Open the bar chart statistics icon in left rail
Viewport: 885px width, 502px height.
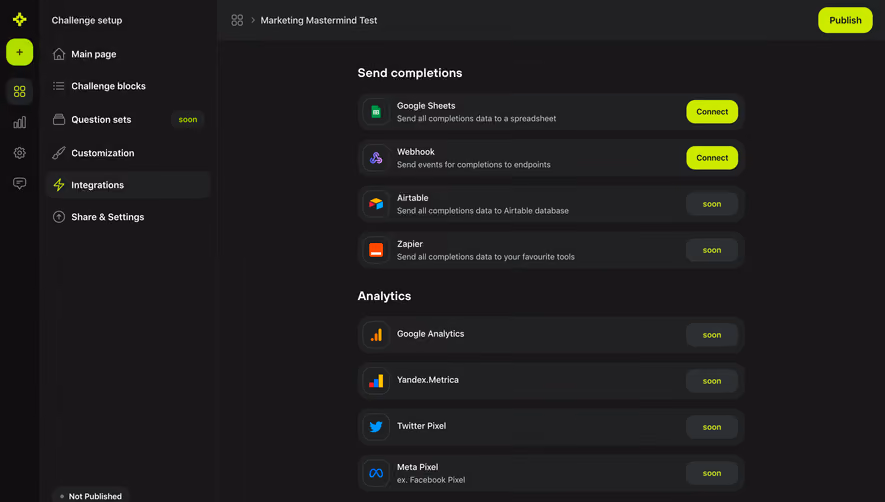click(20, 122)
